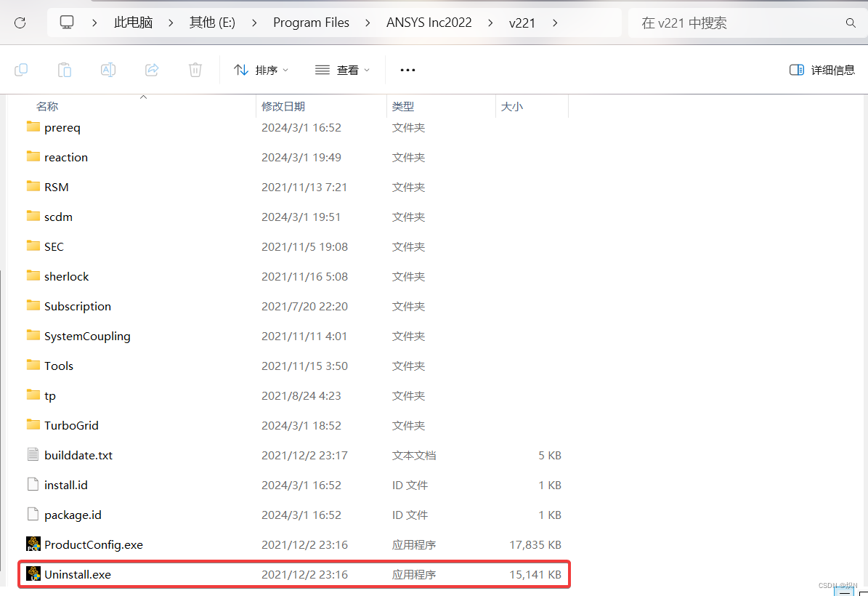Sort by 名称 column header
The image size is (868, 596).
click(x=47, y=106)
